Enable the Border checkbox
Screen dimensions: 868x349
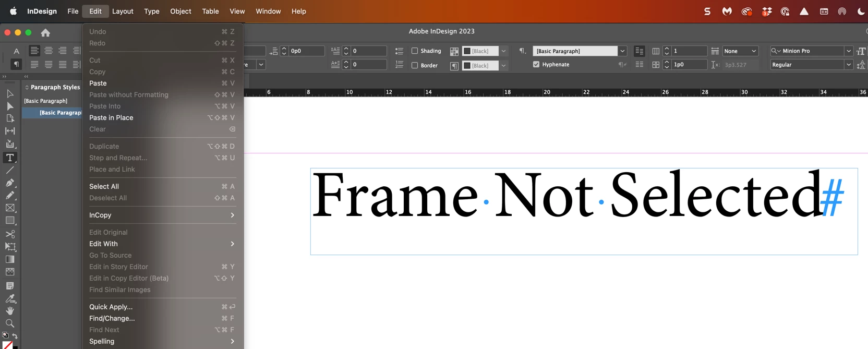pos(415,65)
